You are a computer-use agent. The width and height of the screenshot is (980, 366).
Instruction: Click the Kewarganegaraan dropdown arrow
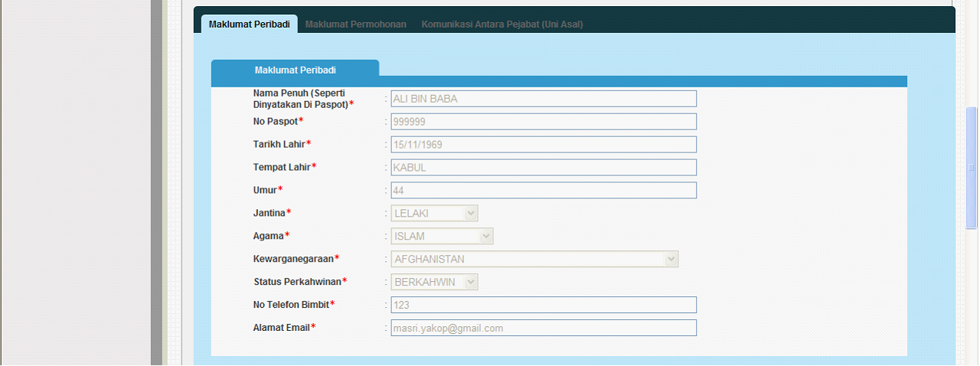coord(671,259)
